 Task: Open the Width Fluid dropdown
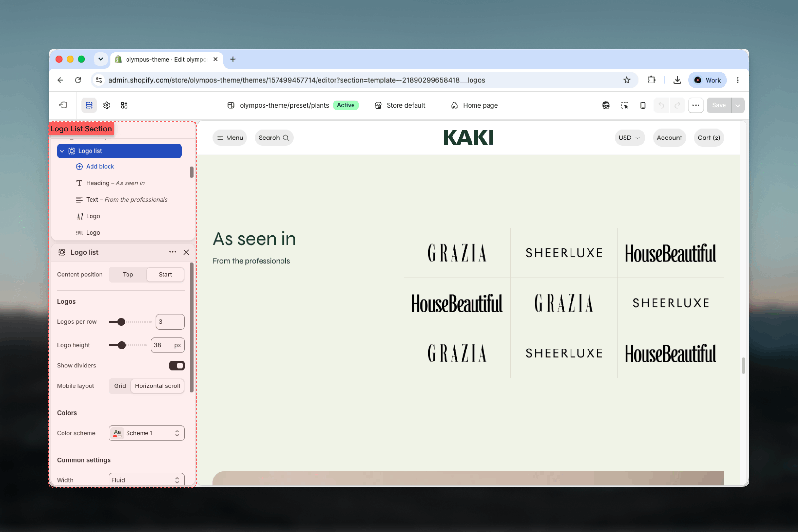tap(146, 479)
